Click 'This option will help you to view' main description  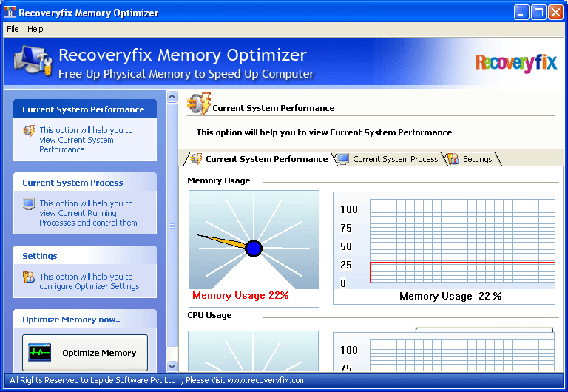(324, 132)
